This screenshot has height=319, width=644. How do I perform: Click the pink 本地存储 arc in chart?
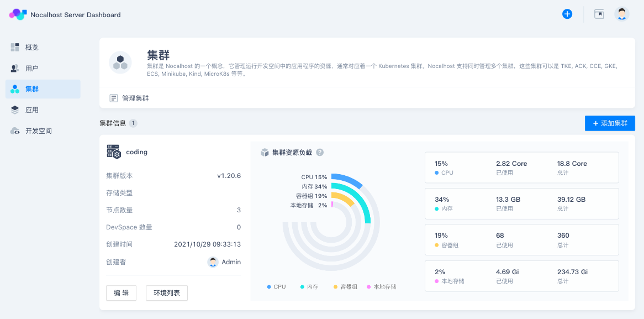332,205
